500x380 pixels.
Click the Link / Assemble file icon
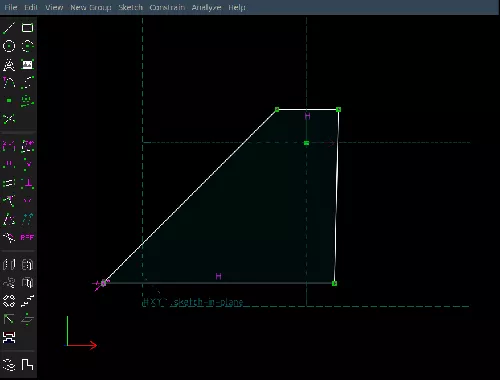(x=9, y=337)
